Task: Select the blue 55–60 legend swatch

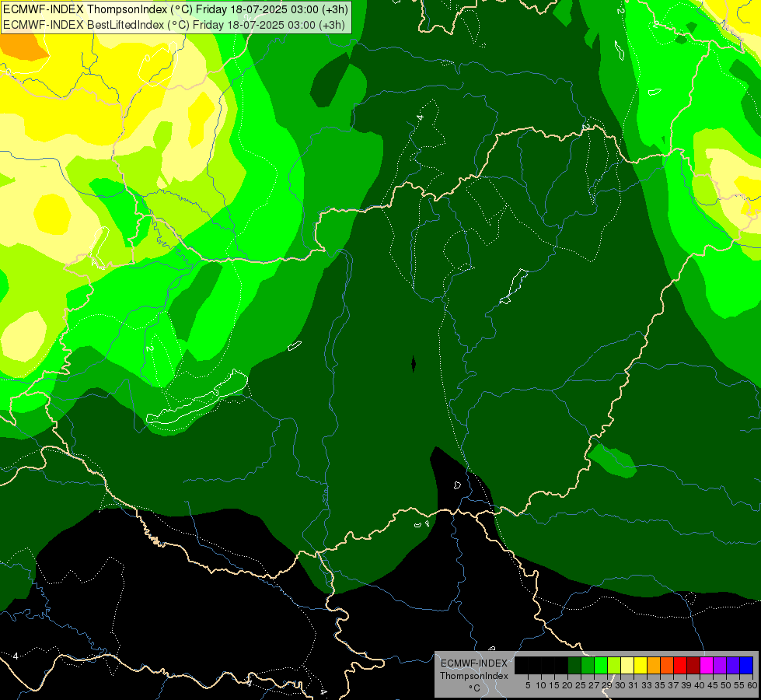Action: coord(746,665)
